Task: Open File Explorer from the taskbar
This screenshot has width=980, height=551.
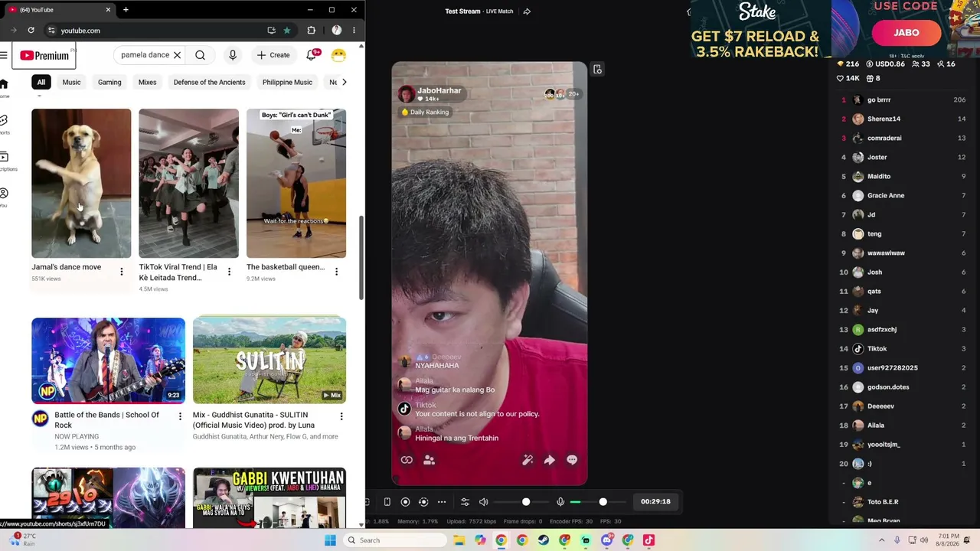Action: point(459,540)
